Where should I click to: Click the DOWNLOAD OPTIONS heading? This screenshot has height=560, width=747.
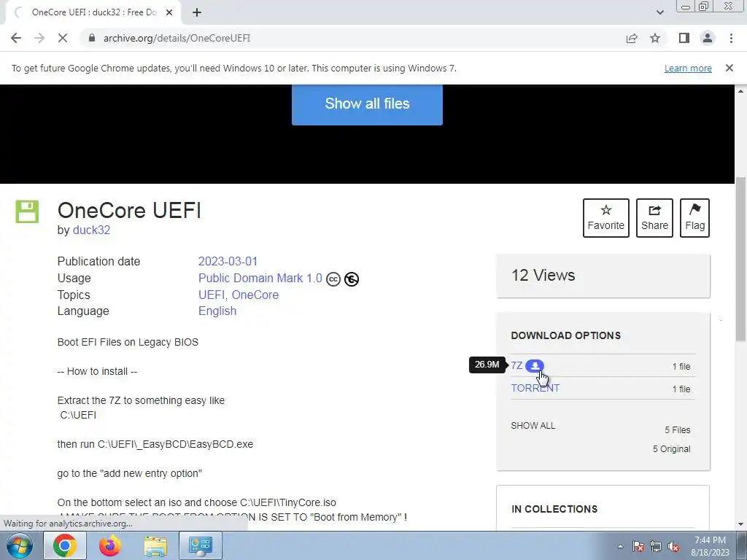[x=566, y=335]
